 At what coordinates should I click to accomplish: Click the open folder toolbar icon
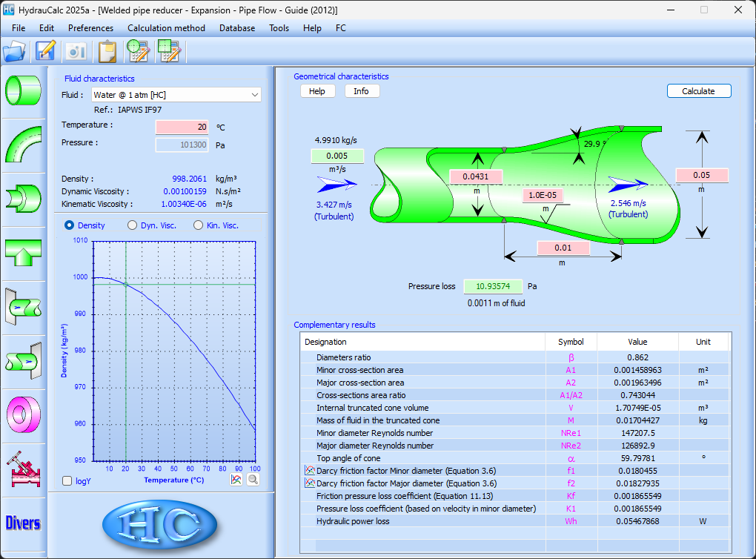[14, 50]
